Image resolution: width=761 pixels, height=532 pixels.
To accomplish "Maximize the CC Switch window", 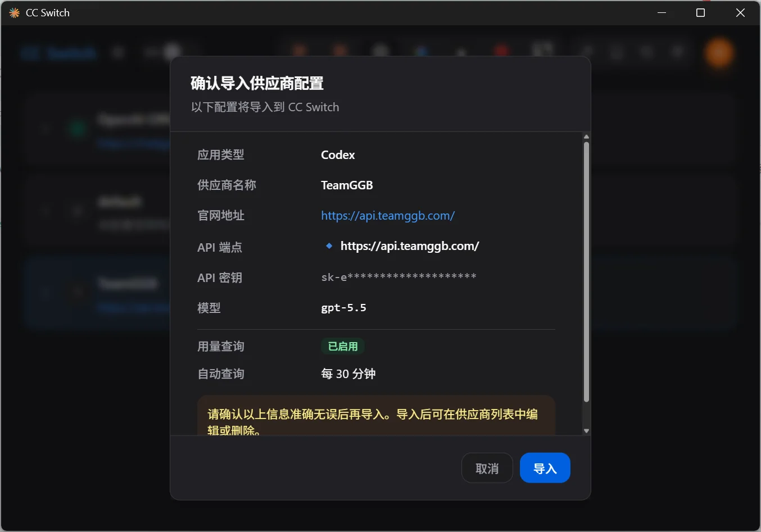I will [x=700, y=12].
